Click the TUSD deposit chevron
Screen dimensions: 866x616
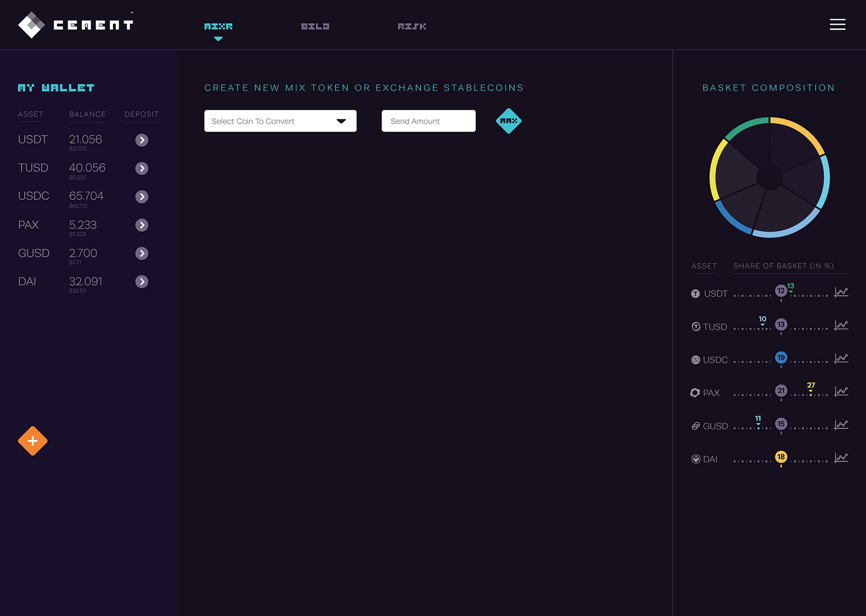[x=142, y=168]
